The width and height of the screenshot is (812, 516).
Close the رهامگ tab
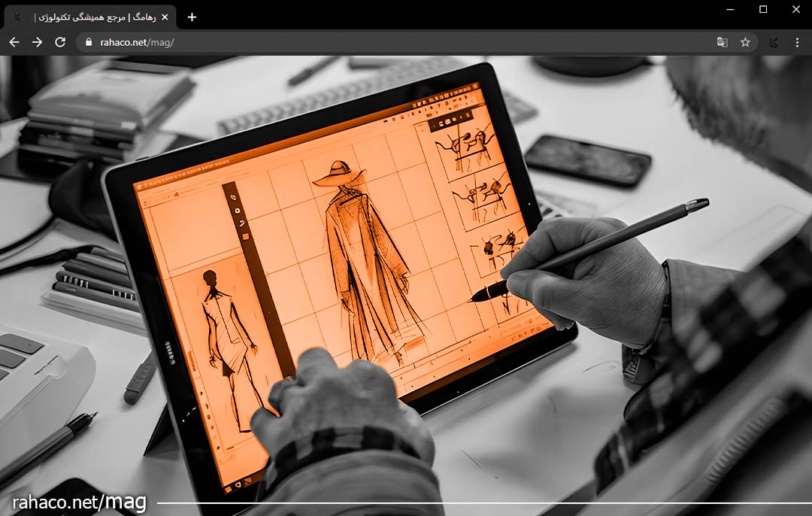click(165, 17)
